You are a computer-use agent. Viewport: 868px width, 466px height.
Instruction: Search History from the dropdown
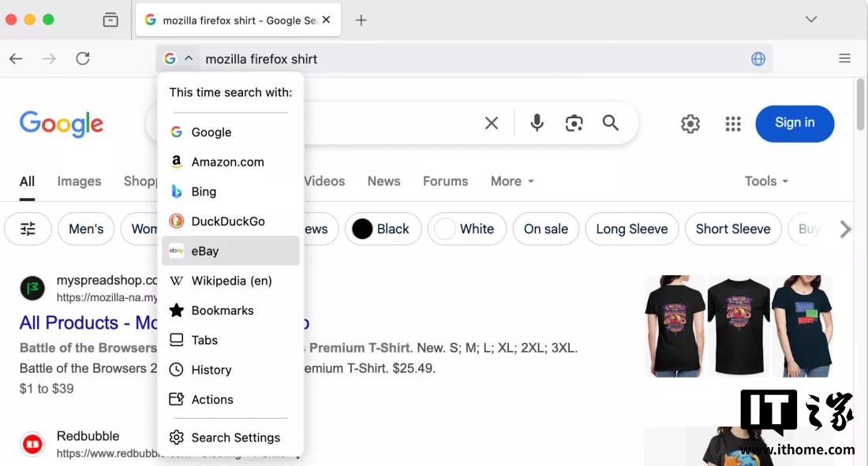(231, 370)
